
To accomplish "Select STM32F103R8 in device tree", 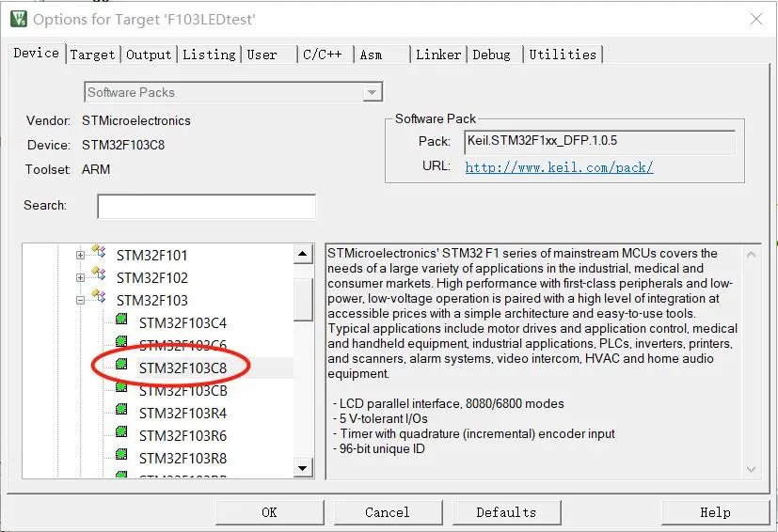I will click(x=183, y=459).
